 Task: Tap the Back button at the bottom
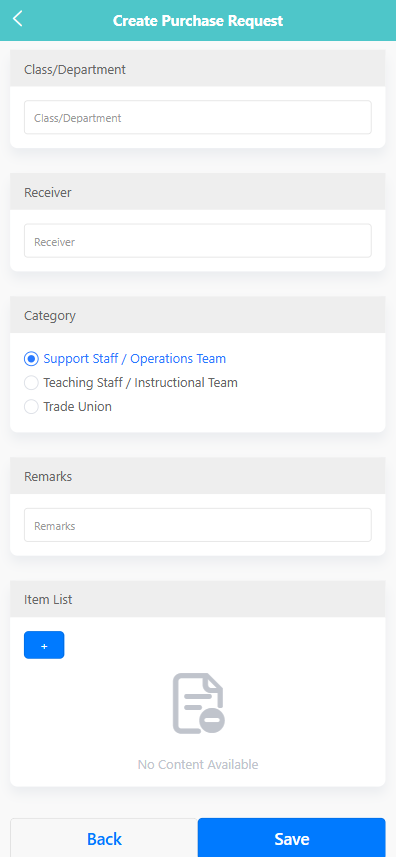[104, 838]
